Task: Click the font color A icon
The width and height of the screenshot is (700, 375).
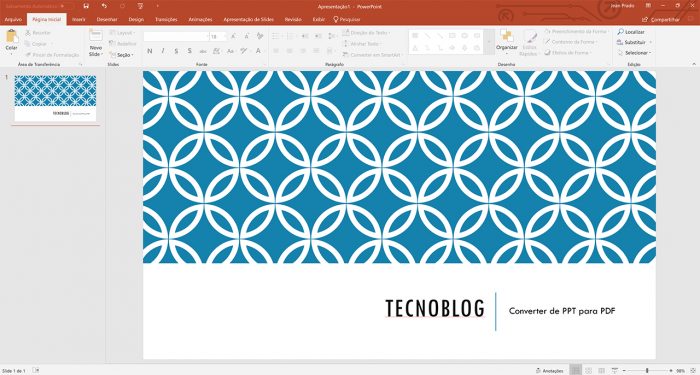Action: coord(258,51)
